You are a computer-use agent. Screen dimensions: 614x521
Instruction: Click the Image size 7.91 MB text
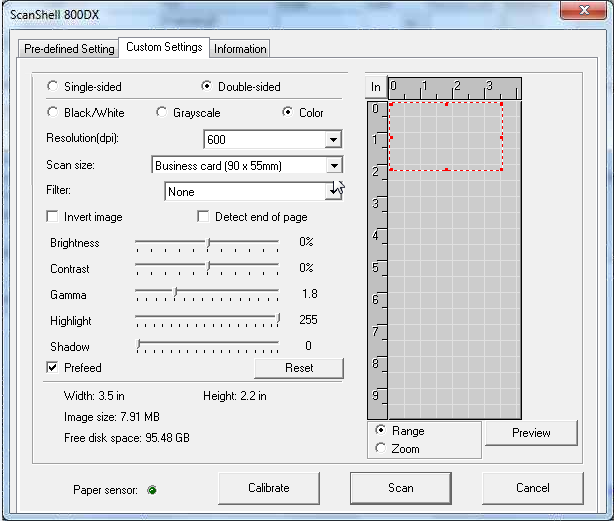pyautogui.click(x=112, y=416)
